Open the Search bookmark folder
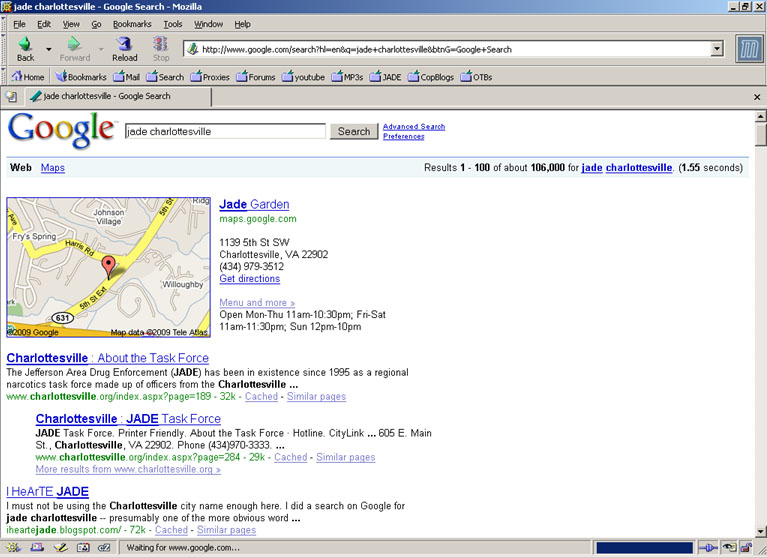This screenshot has width=767, height=558. tap(165, 77)
